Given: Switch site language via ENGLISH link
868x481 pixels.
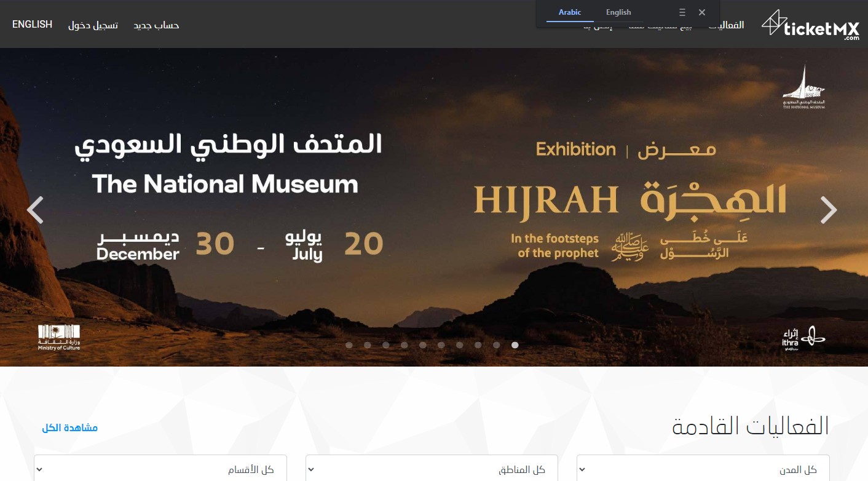Looking at the screenshot, I should [32, 25].
